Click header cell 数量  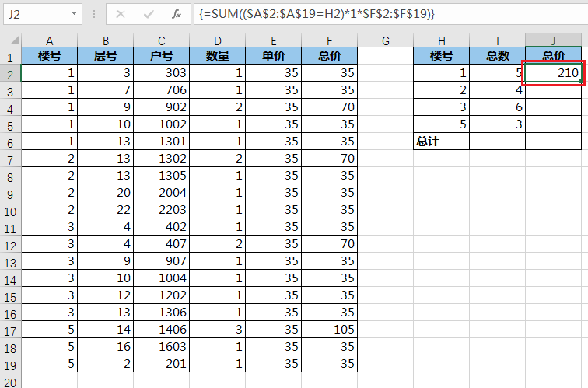click(218, 56)
